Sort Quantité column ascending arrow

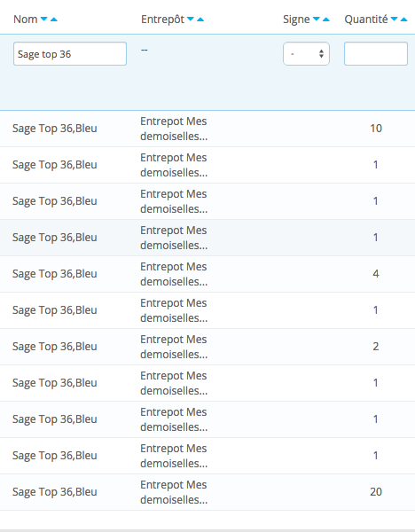coord(403,19)
